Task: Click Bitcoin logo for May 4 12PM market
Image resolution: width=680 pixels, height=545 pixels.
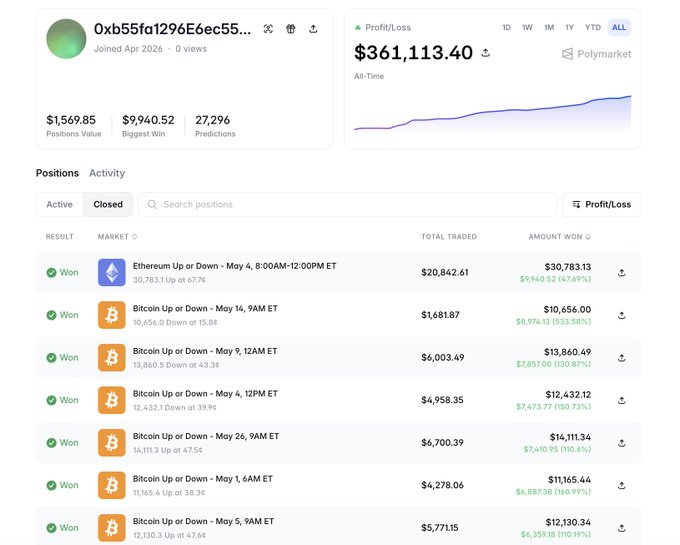Action: coord(111,400)
